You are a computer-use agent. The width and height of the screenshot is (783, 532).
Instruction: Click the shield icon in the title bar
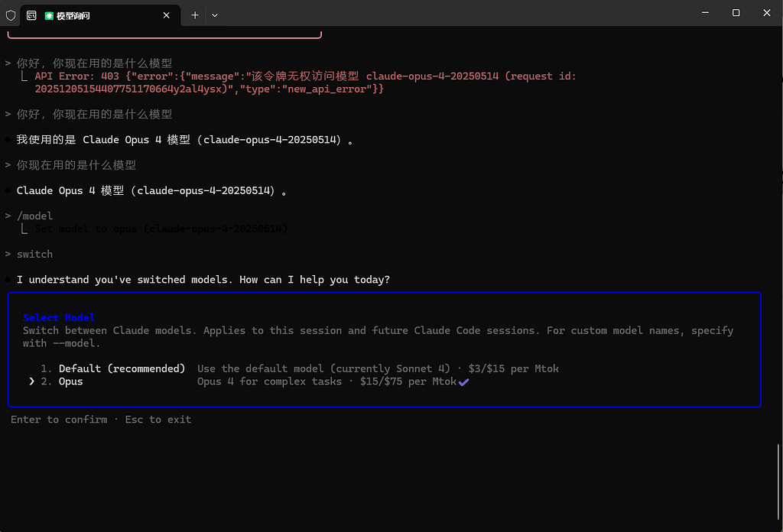[x=11, y=15]
